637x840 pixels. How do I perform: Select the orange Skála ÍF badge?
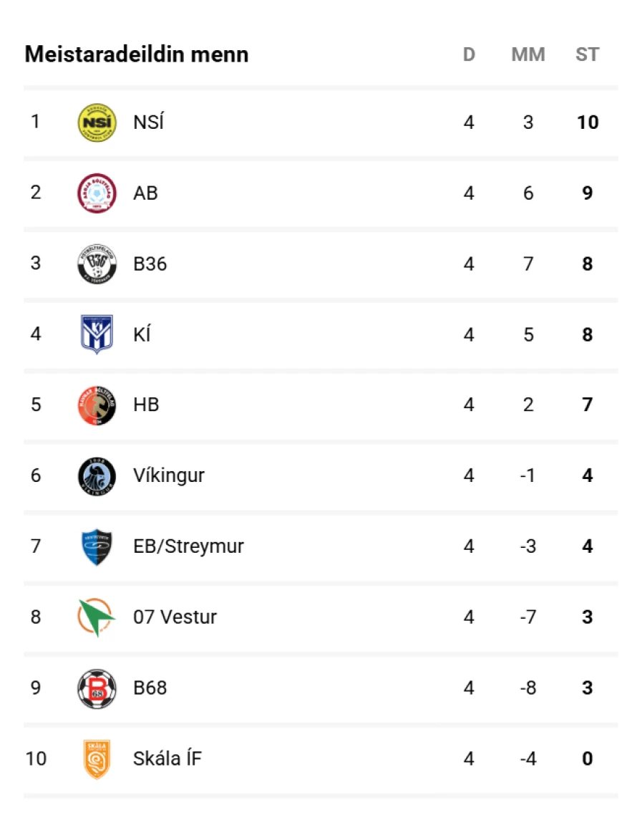[x=97, y=759]
